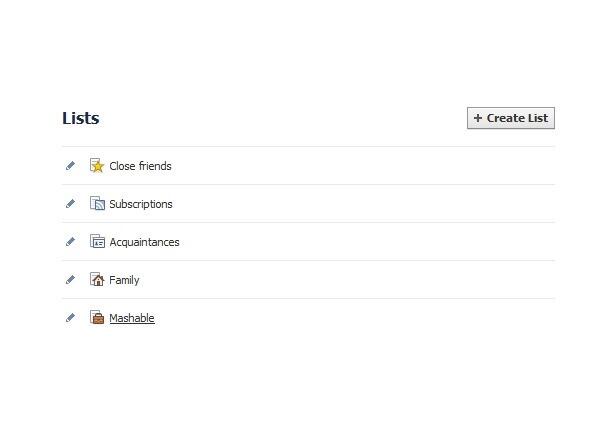
Task: Open the Family list
Action: (x=124, y=280)
